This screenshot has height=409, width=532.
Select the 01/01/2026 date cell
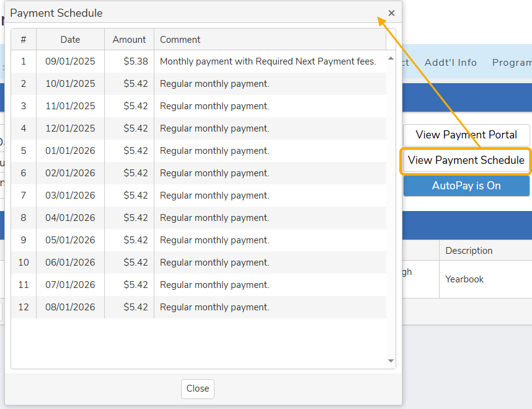pyautogui.click(x=70, y=151)
